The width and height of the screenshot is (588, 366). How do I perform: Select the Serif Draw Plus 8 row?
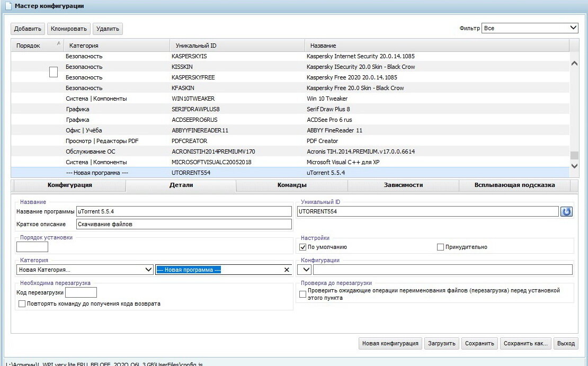290,109
